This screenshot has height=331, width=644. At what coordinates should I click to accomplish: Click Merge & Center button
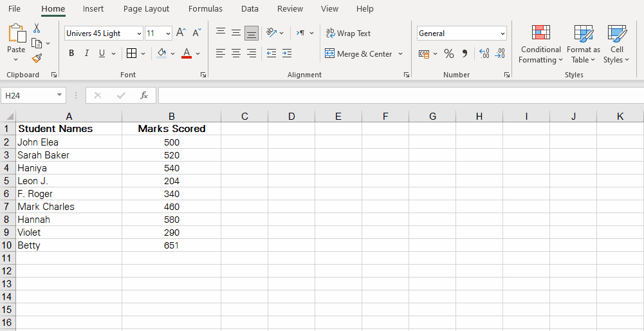click(x=358, y=54)
